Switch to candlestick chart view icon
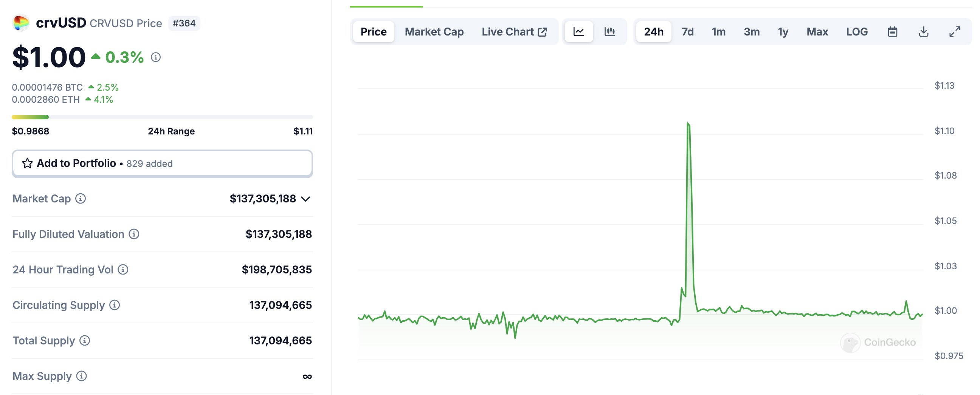This screenshot has width=980, height=395. (610, 31)
